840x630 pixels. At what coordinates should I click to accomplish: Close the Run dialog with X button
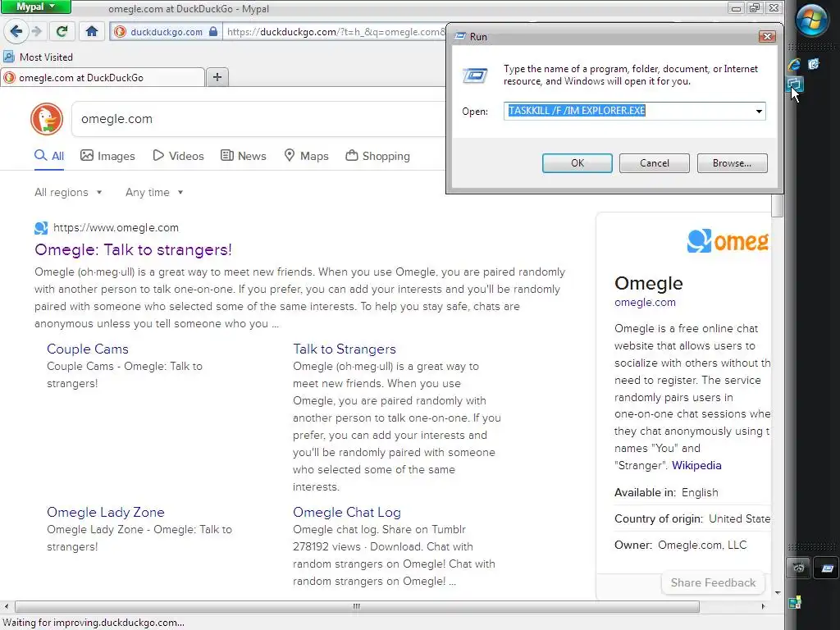click(767, 36)
